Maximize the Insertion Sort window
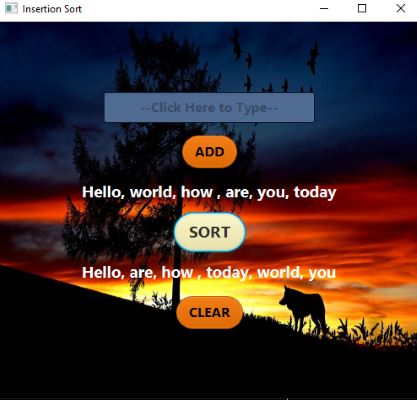417x400 pixels. pyautogui.click(x=362, y=8)
